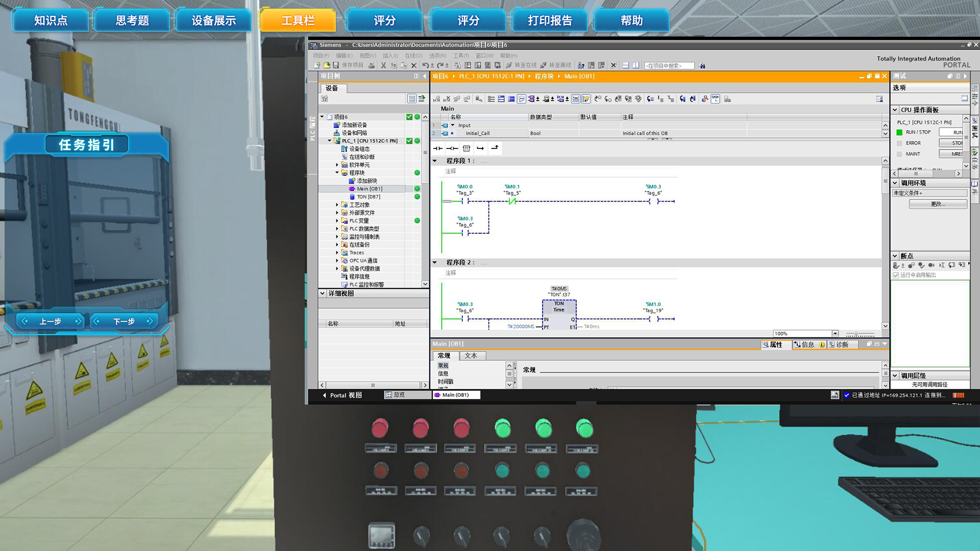Image resolution: width=980 pixels, height=551 pixels.
Task: Collapse the 详细视图 panel
Action: (x=323, y=293)
